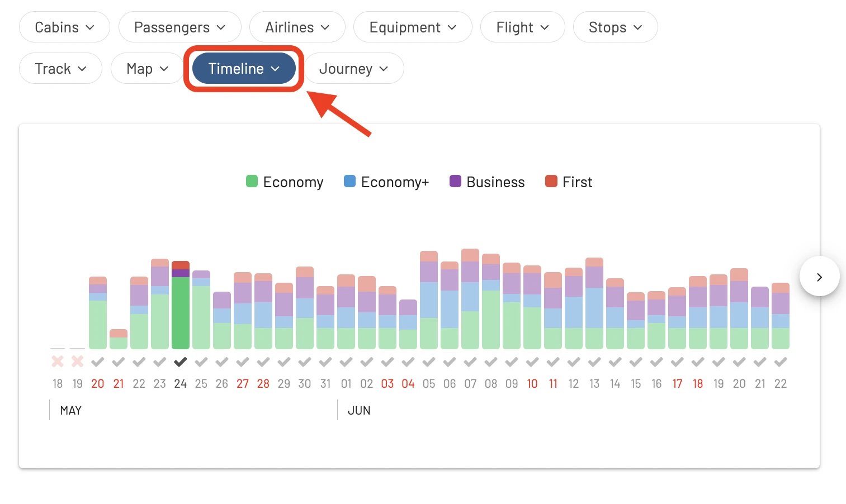The width and height of the screenshot is (846, 504).
Task: Switch to the Journey view
Action: tap(353, 69)
